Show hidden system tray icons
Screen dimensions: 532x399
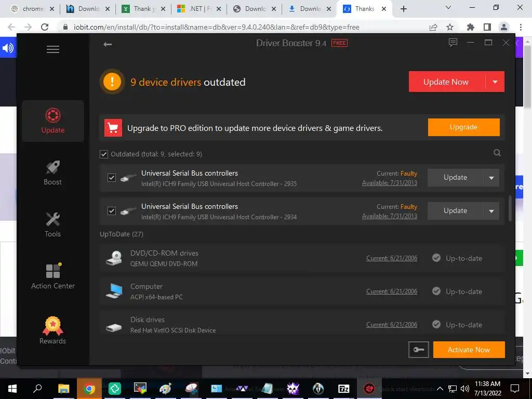(440, 389)
